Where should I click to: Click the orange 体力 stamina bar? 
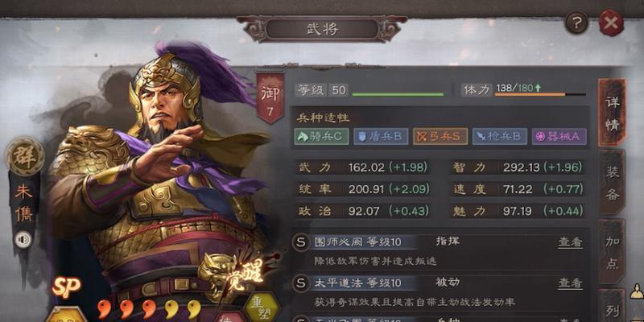tap(540, 95)
